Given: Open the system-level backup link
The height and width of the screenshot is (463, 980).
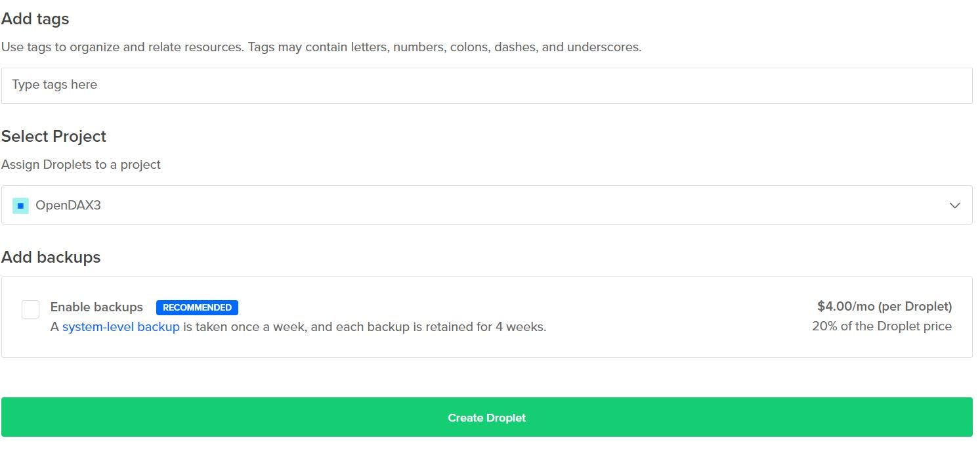Looking at the screenshot, I should pyautogui.click(x=121, y=326).
